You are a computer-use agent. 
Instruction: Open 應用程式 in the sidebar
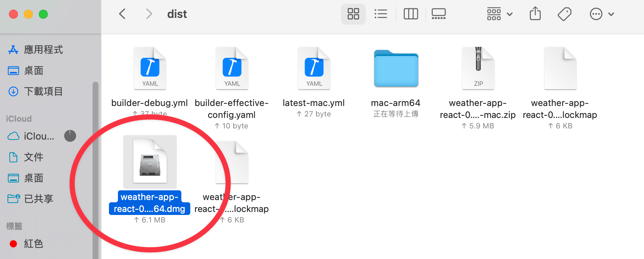(43, 50)
